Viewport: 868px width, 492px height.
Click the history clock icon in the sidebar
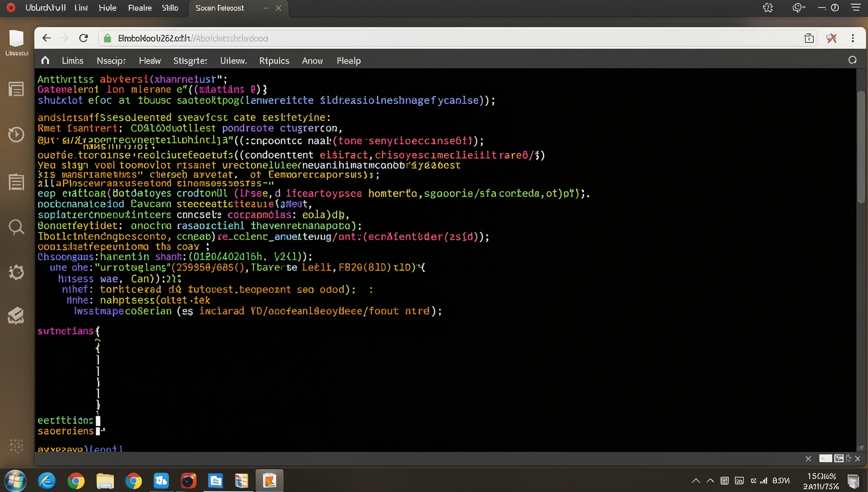click(16, 134)
